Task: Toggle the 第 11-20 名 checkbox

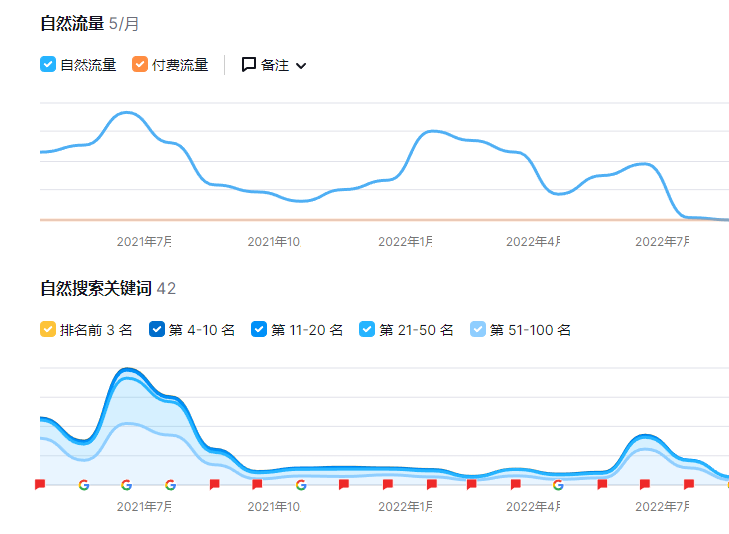Action: [x=259, y=329]
